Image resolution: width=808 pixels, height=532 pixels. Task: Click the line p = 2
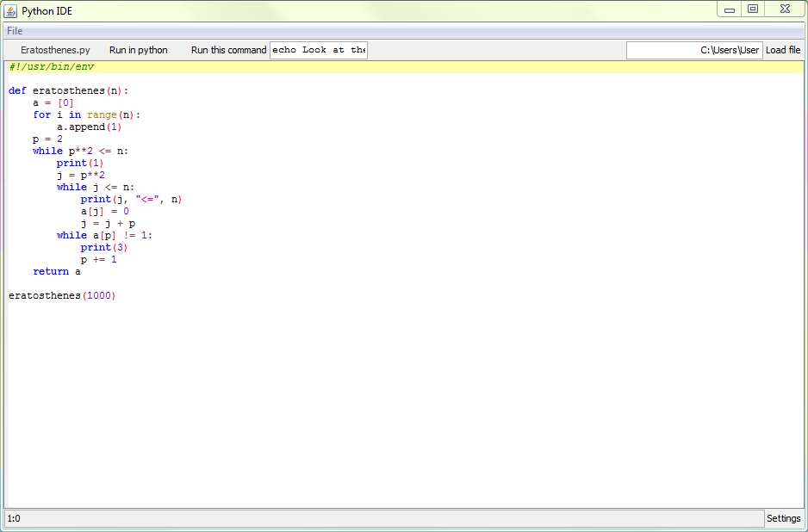[47, 139]
